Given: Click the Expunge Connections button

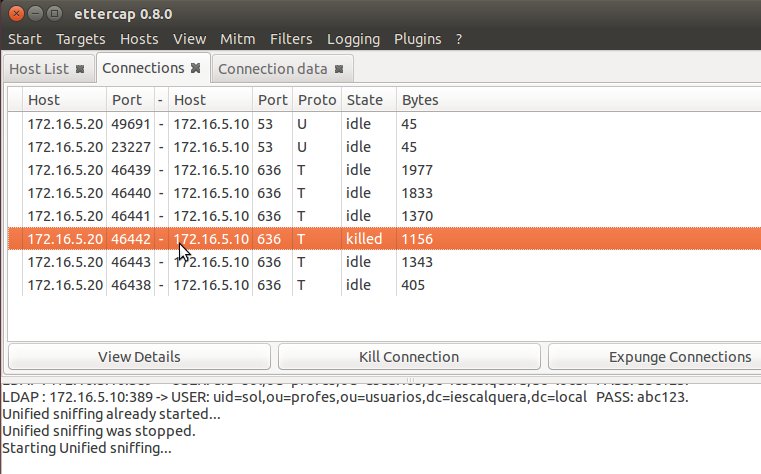Looking at the screenshot, I should [x=655, y=357].
